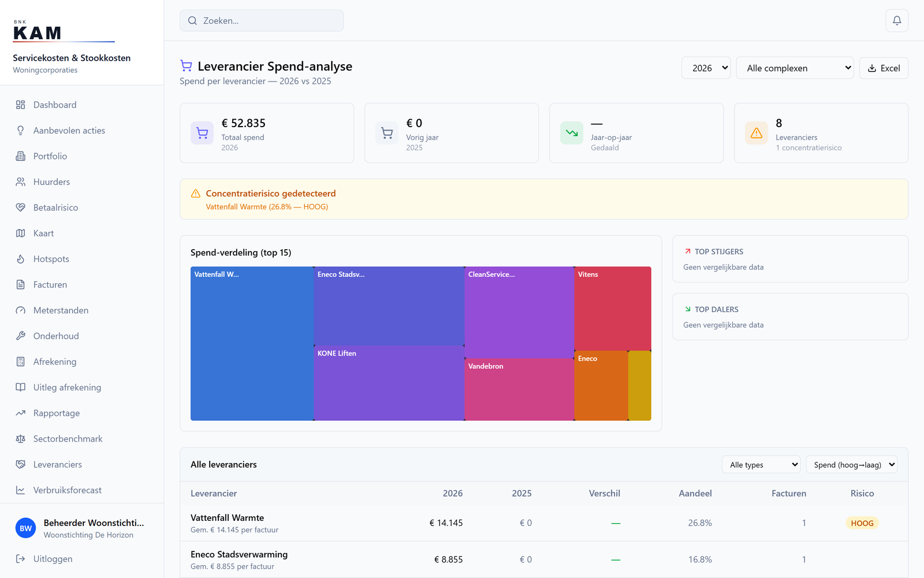
Task: Click the Facturen column header
Action: (x=789, y=494)
